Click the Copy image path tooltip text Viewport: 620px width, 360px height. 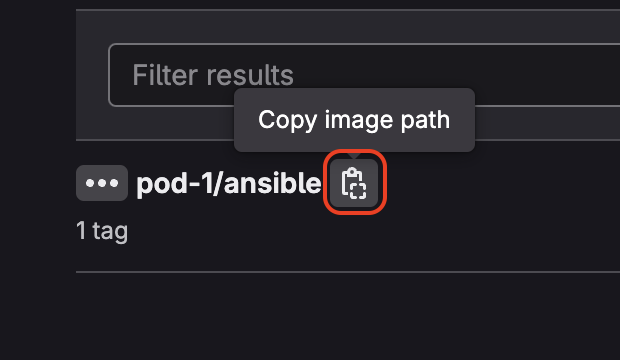(x=354, y=120)
